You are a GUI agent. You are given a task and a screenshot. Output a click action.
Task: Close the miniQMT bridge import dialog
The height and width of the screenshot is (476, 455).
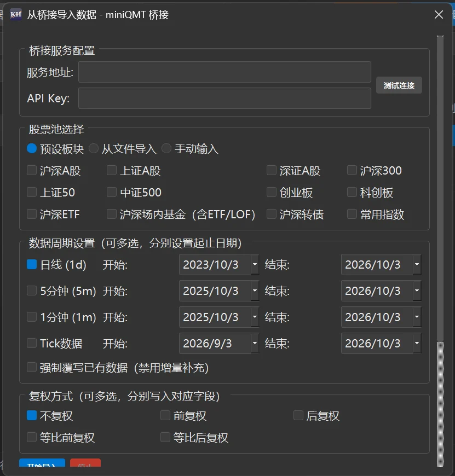[439, 14]
